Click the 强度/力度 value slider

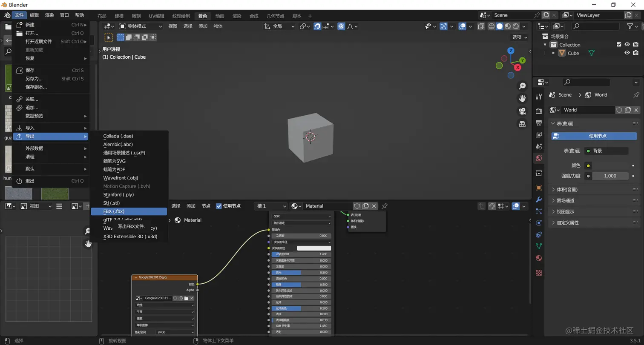(x=610, y=176)
